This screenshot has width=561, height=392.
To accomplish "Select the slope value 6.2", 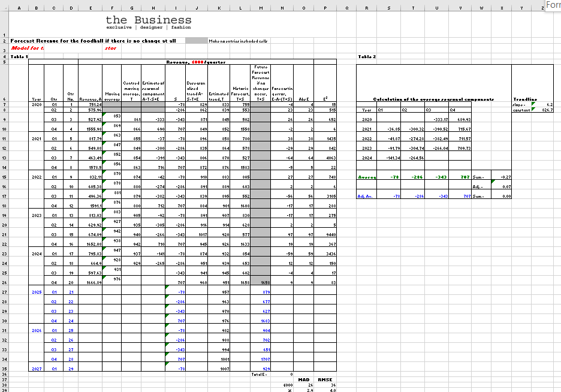I will [x=544, y=104].
